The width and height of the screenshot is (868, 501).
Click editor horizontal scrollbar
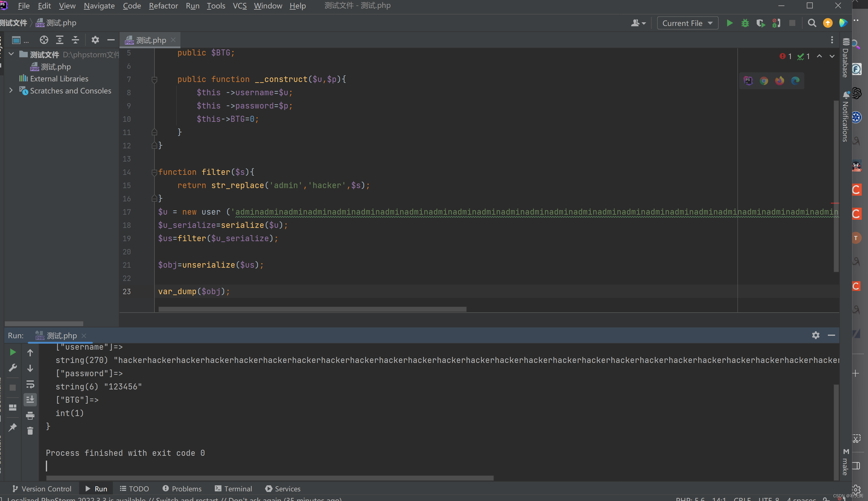[x=312, y=309]
